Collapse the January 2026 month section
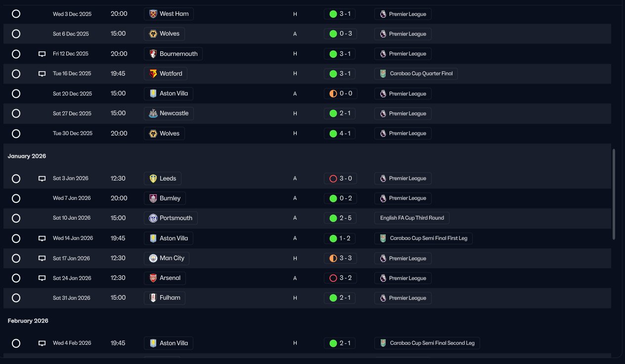This screenshot has height=364, width=625. [x=27, y=156]
